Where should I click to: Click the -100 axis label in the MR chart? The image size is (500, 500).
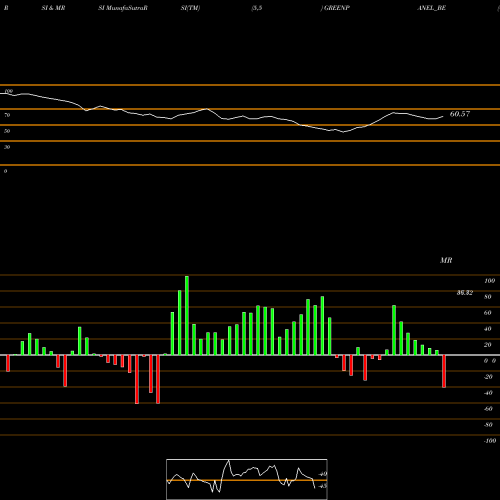point(490,441)
